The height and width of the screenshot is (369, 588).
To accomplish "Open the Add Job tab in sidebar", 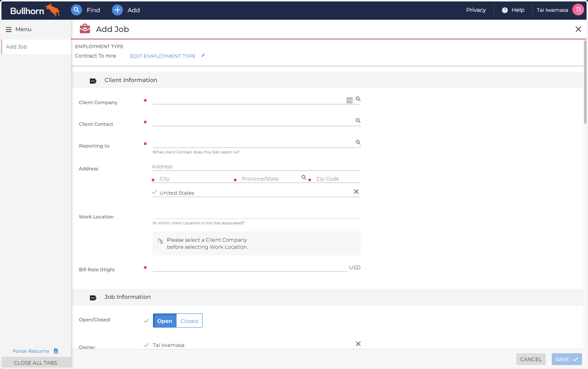I will click(36, 47).
